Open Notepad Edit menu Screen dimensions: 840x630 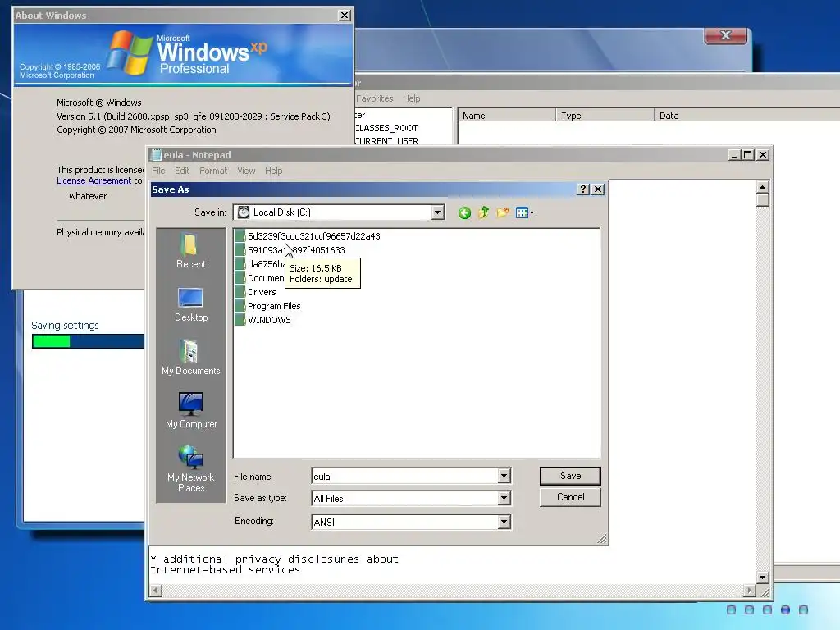coord(182,171)
